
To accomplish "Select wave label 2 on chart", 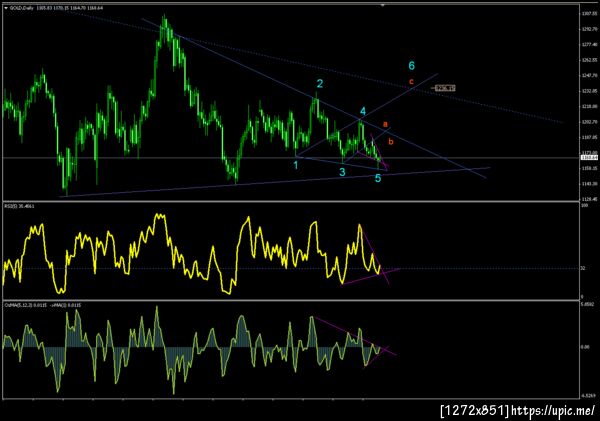I will (320, 83).
